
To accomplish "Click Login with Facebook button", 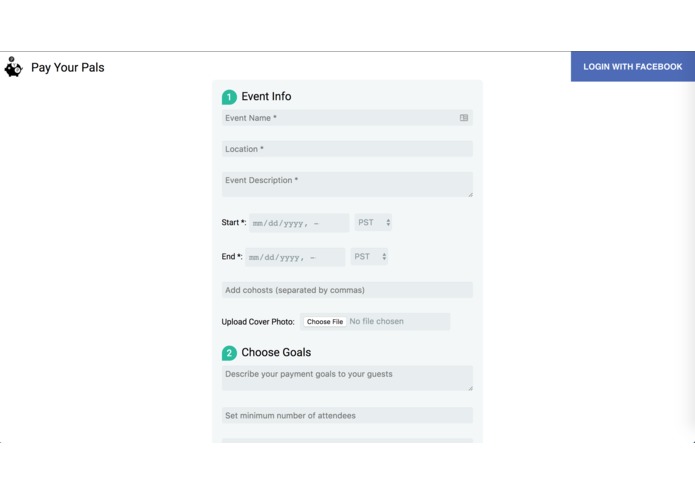I will pyautogui.click(x=633, y=66).
